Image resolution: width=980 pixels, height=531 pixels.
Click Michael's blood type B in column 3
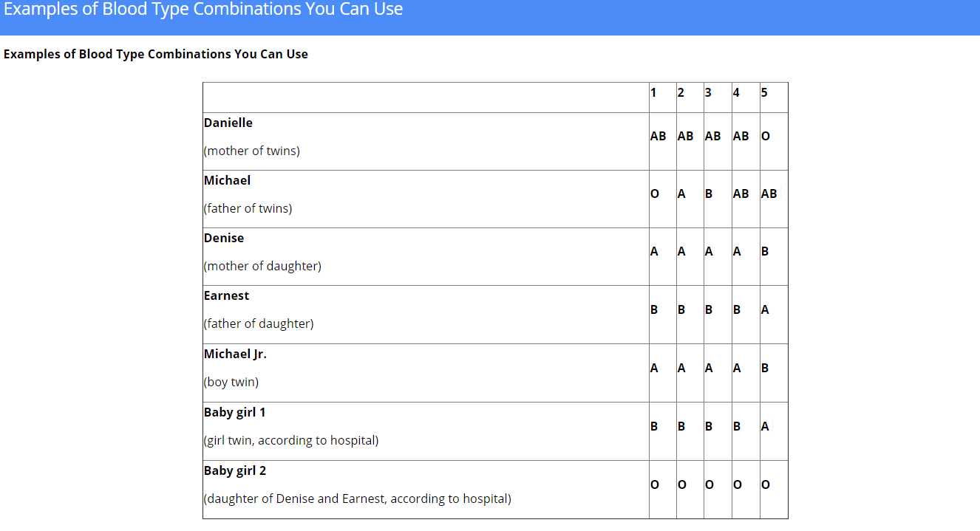click(x=709, y=193)
